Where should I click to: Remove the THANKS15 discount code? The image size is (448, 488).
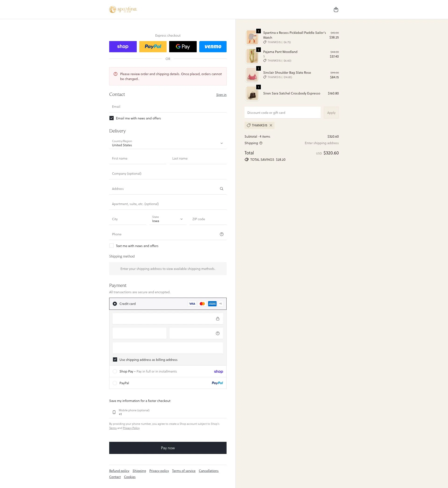[271, 125]
